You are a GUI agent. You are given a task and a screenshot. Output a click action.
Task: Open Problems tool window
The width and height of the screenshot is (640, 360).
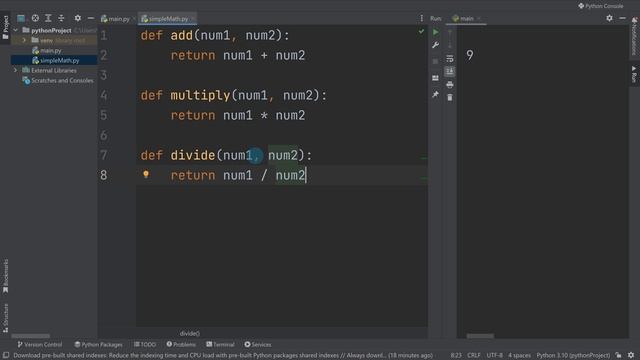[x=181, y=344]
